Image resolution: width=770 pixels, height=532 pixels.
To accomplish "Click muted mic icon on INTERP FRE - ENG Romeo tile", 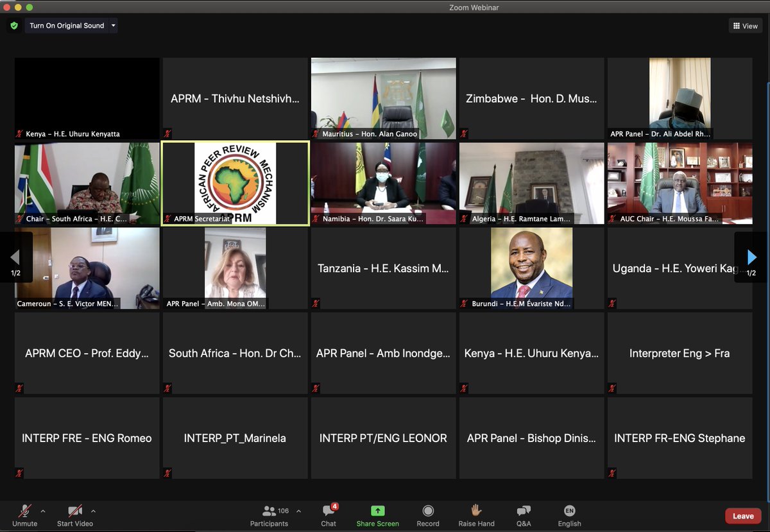I will click(x=20, y=473).
